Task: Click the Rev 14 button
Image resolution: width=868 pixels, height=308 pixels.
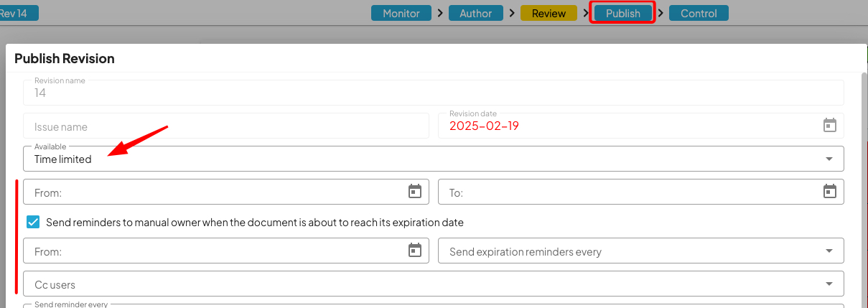Action: click(x=18, y=13)
